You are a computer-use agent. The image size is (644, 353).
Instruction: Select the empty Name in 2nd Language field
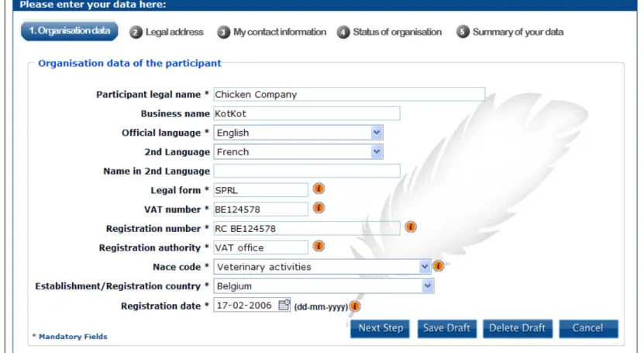307,171
